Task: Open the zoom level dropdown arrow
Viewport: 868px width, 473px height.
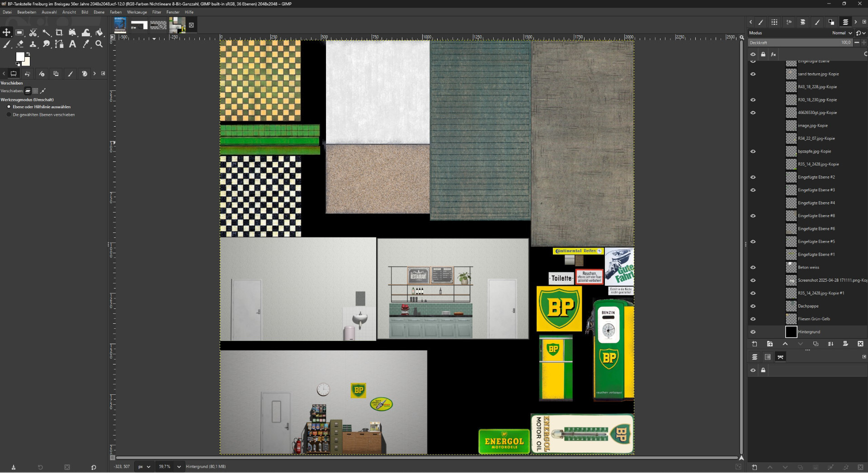Action: [x=179, y=467]
